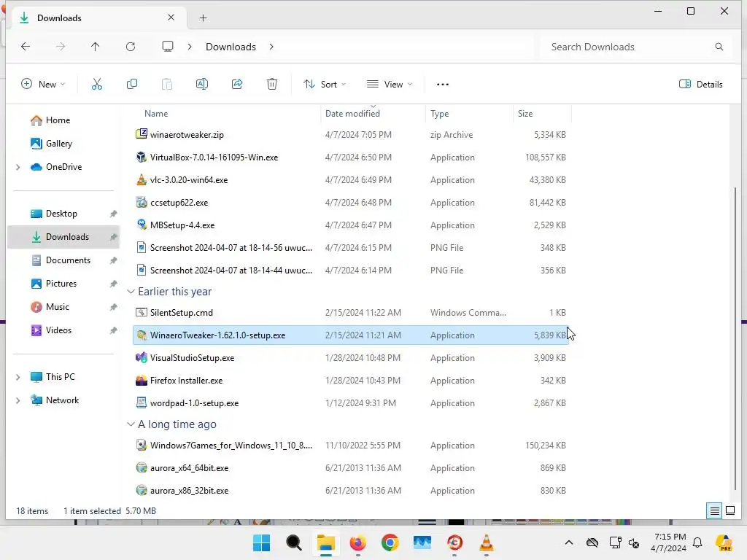The height and width of the screenshot is (560, 747).
Task: Select the MBSetup-4.4.exe file icon
Action: pyautogui.click(x=142, y=225)
